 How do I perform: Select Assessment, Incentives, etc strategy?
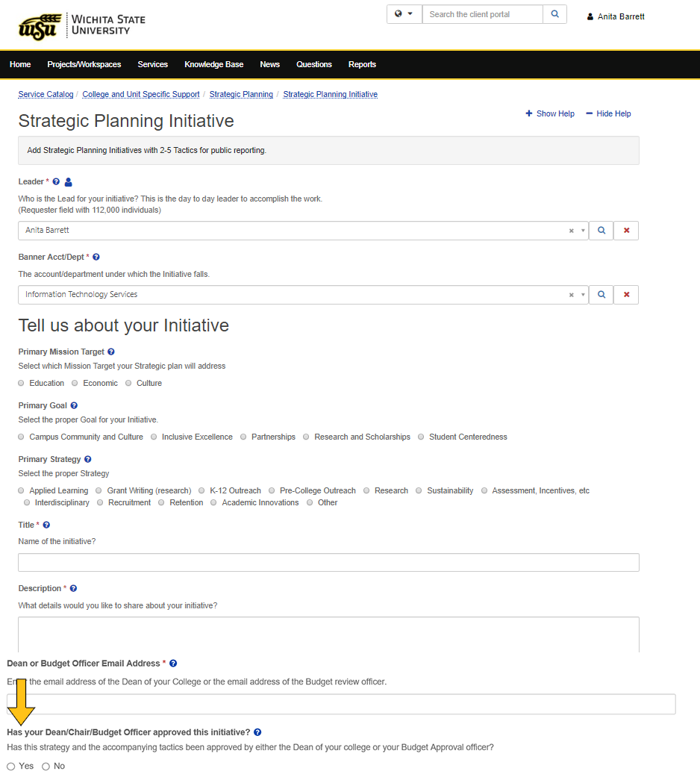click(484, 490)
